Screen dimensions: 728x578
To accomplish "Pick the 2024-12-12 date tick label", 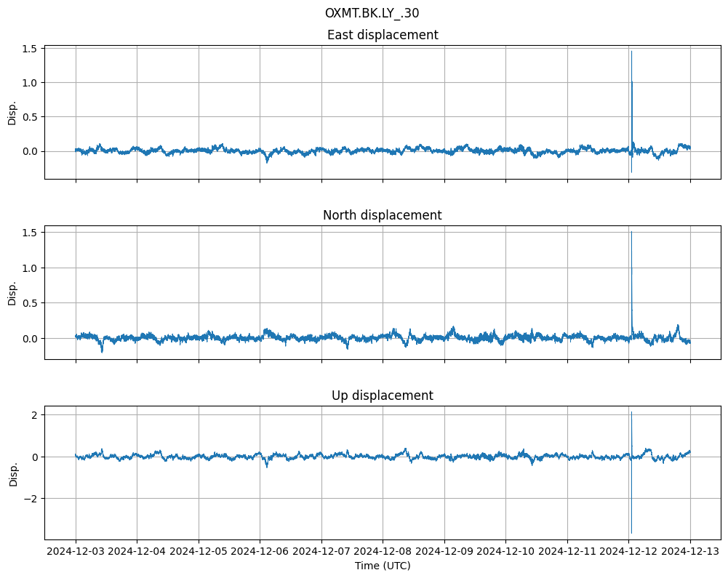I will pos(628,552).
